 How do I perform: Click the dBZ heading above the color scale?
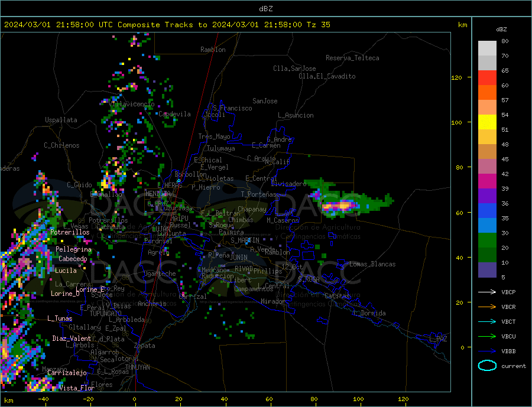coord(501,30)
